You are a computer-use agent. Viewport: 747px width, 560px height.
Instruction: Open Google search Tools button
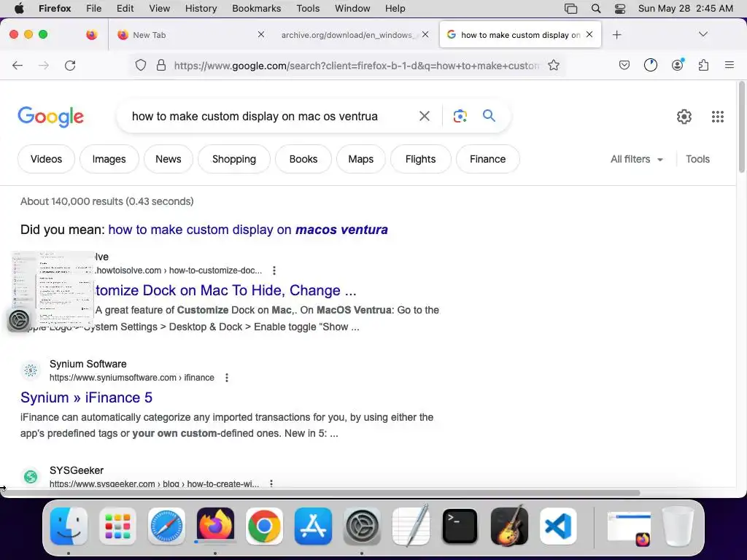pos(697,159)
